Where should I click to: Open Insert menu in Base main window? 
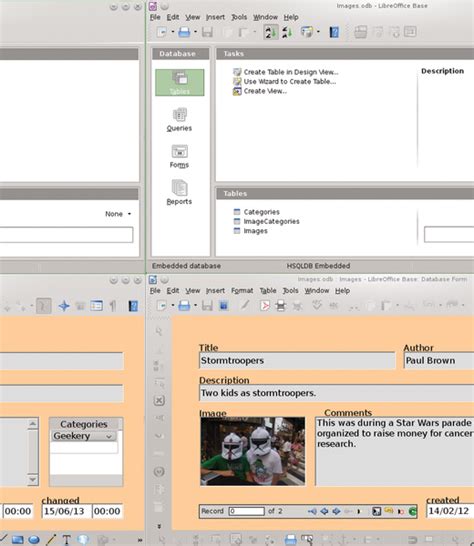pyautogui.click(x=215, y=17)
